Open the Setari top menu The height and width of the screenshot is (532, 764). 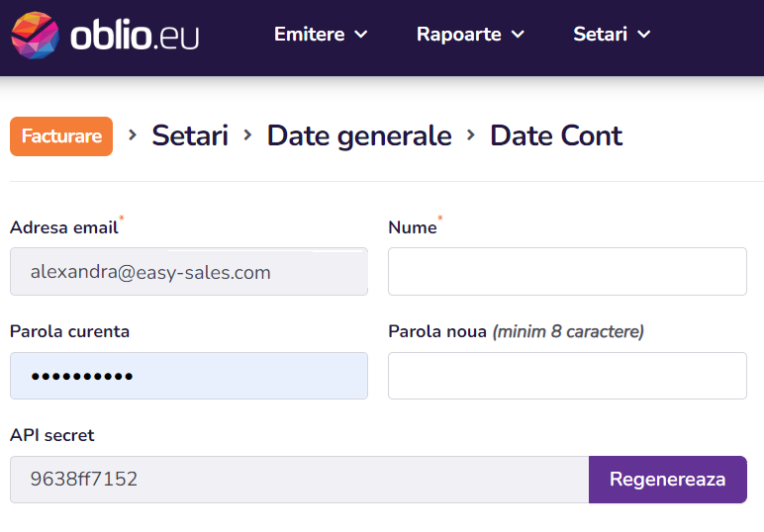click(x=612, y=34)
